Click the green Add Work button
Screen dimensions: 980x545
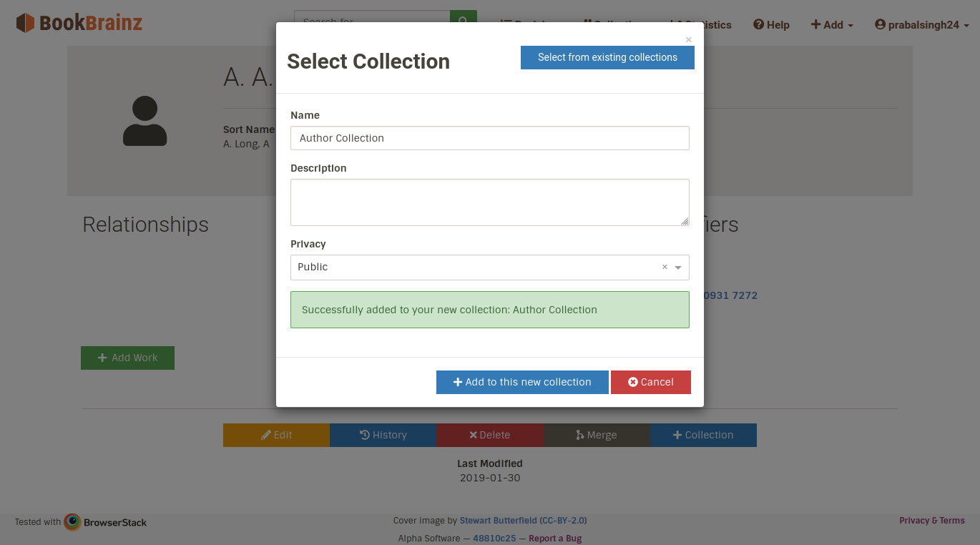click(127, 358)
